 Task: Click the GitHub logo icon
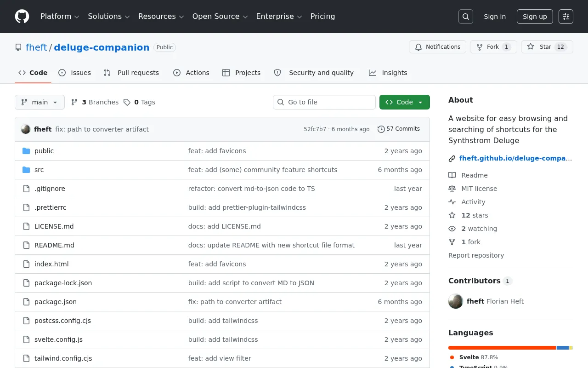click(22, 17)
